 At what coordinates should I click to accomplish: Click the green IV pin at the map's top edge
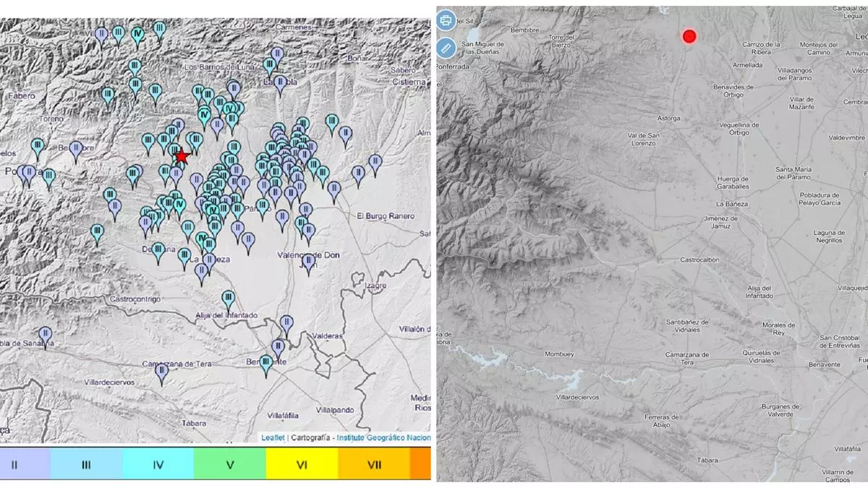point(137,34)
